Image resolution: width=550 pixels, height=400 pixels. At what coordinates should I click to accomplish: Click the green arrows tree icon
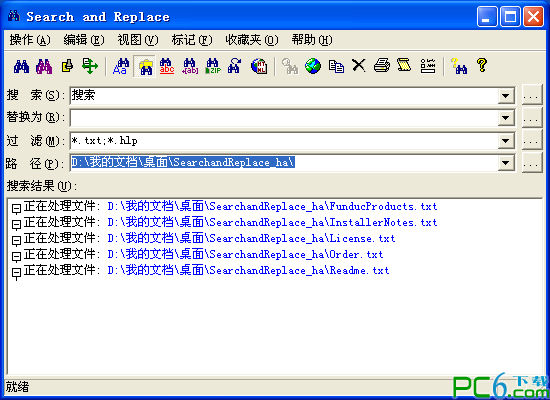[90, 66]
